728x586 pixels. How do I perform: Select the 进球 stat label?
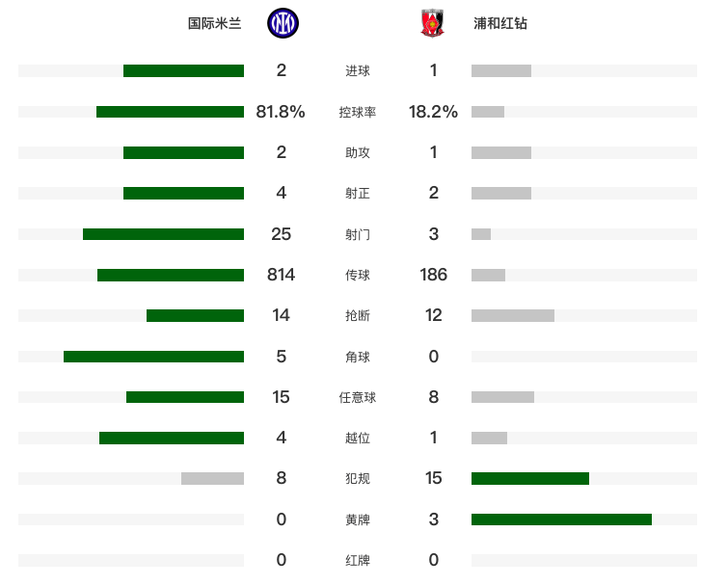coord(358,70)
